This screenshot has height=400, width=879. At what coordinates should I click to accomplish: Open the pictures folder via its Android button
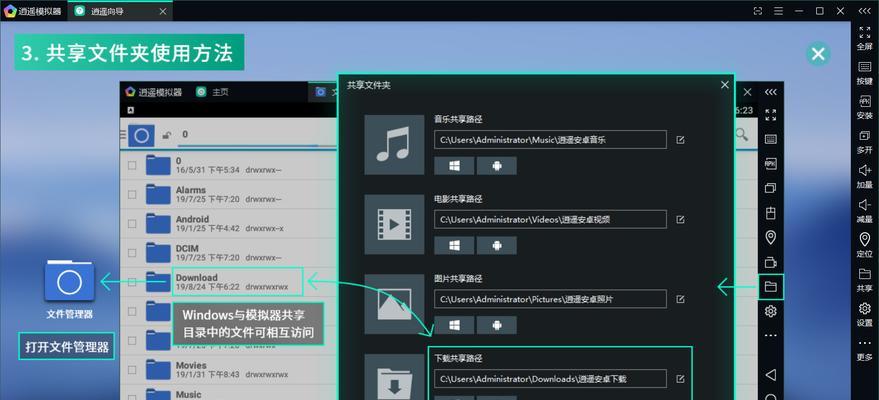click(x=497, y=325)
